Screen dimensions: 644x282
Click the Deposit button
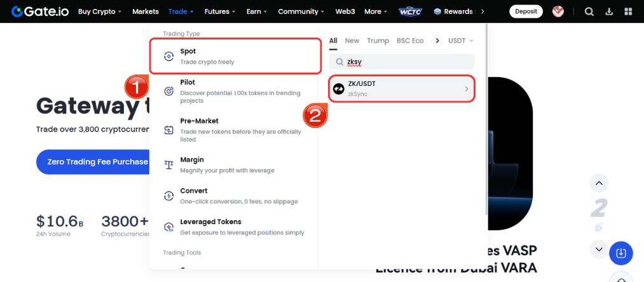(526, 11)
